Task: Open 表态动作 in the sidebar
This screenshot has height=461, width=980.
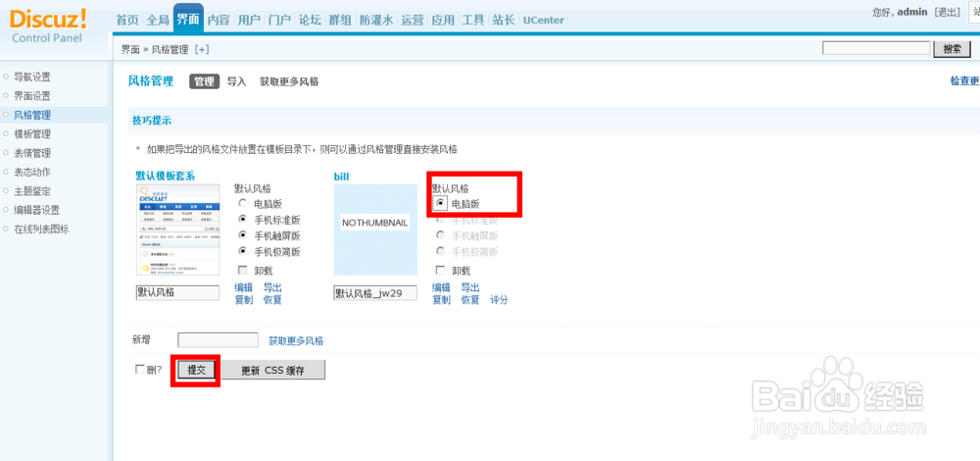Action: point(32,172)
